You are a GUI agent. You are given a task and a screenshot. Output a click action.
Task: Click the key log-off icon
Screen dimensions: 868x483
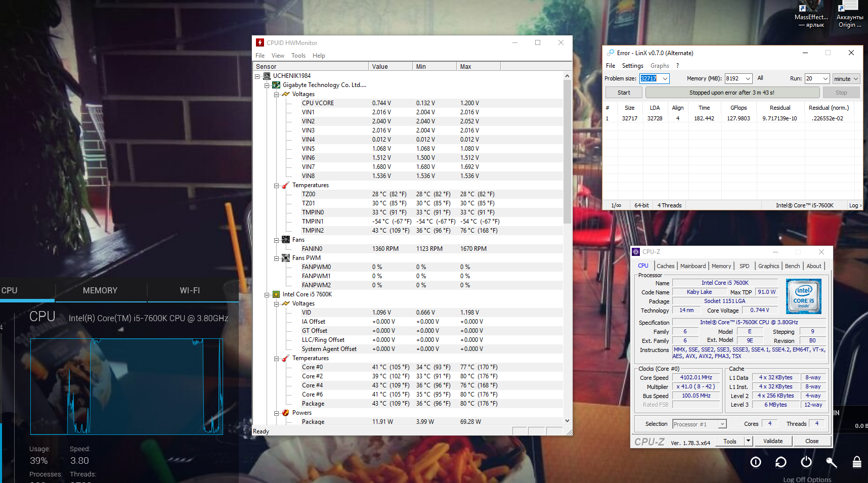[x=832, y=462]
